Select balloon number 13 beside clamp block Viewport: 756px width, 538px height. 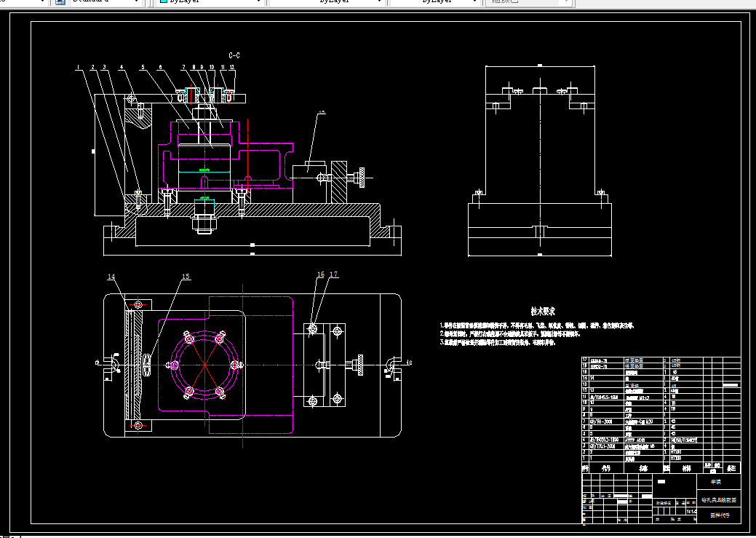pos(322,112)
